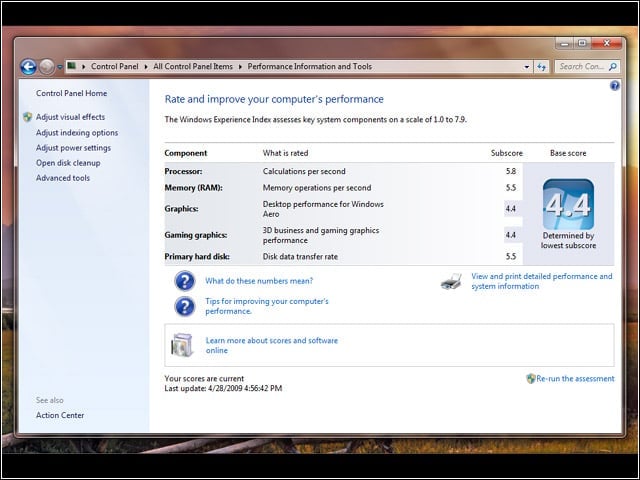Click the question icon beside Tips for improving
Image resolution: width=640 pixels, height=480 pixels.
coord(184,306)
